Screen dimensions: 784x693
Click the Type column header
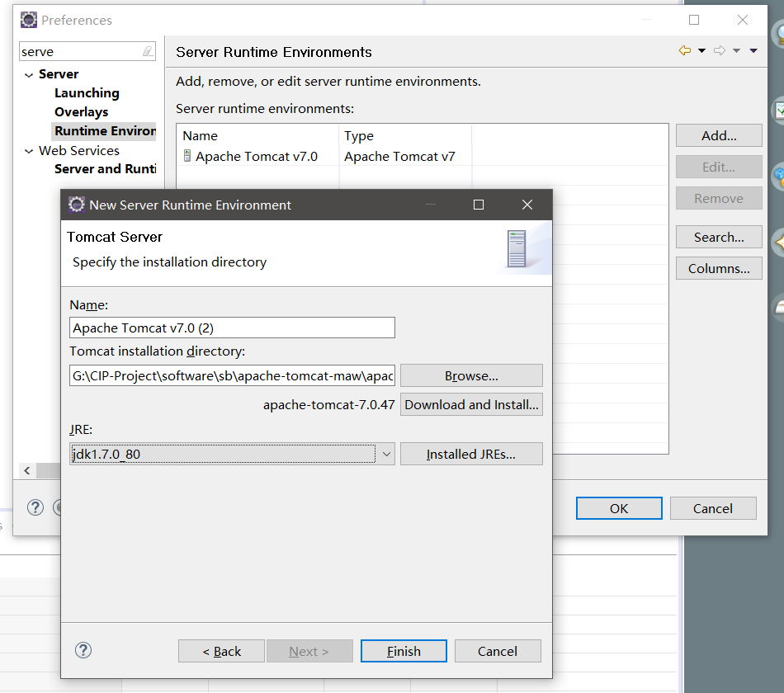point(405,135)
